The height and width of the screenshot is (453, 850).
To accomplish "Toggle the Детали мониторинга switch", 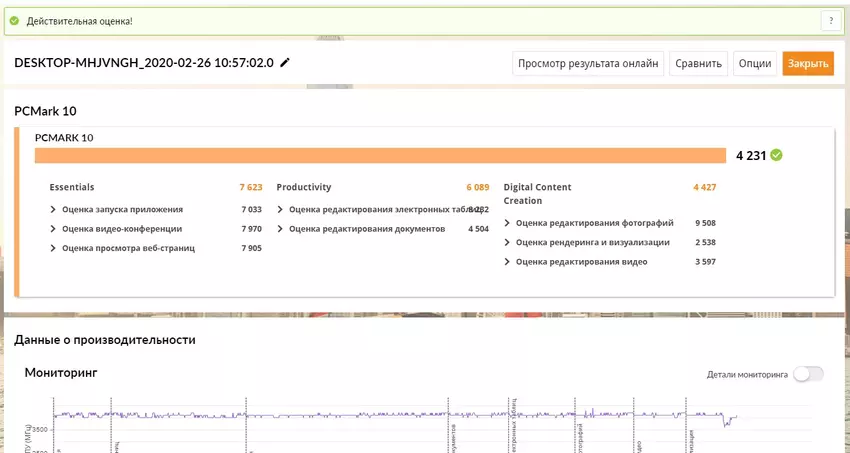I will click(808, 374).
